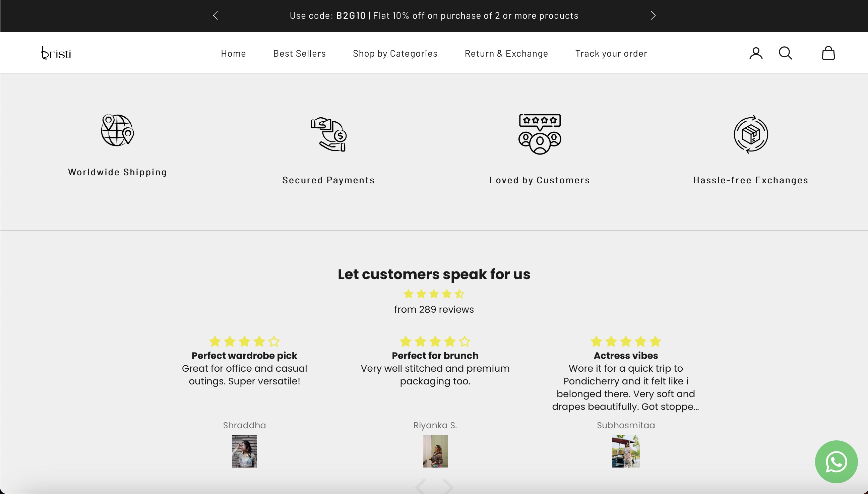Click the Worldwide Shipping globe icon
Image resolution: width=868 pixels, height=494 pixels.
tap(117, 130)
